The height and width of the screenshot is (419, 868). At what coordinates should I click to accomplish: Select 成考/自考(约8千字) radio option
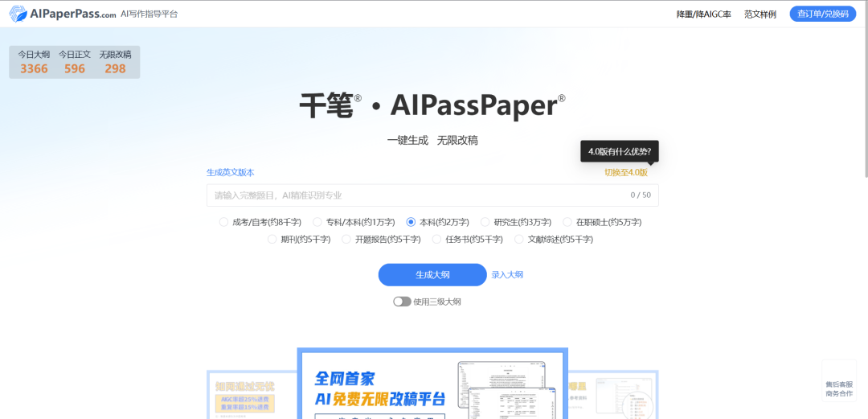point(260,222)
